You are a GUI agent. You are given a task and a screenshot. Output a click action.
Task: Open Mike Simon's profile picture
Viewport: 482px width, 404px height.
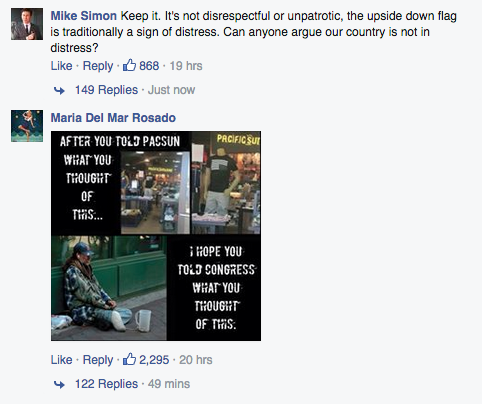tap(27, 24)
